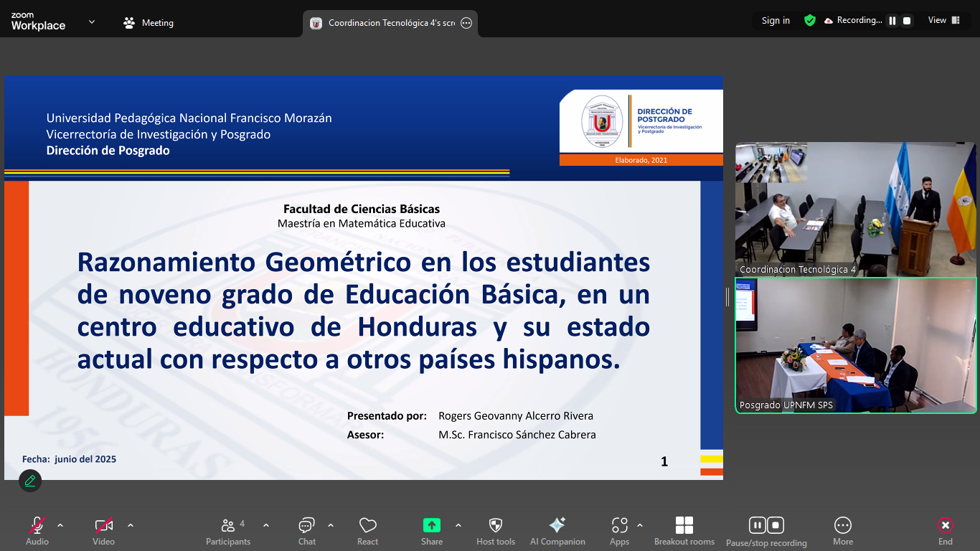Click the Recording... status indicator

click(x=853, y=21)
